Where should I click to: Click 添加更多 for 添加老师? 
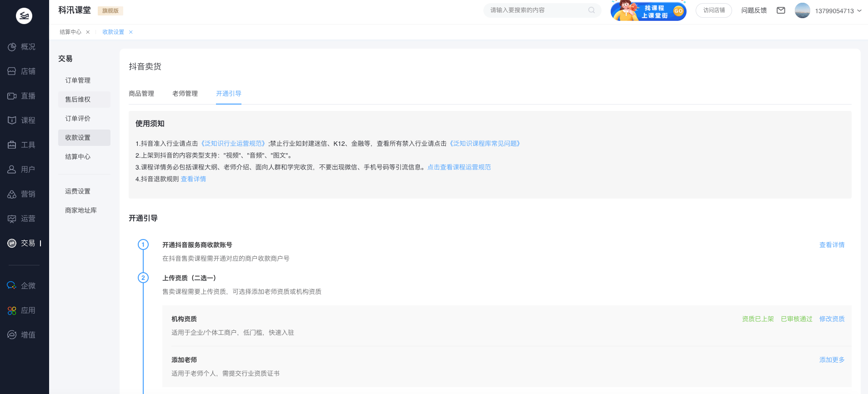(x=832, y=360)
